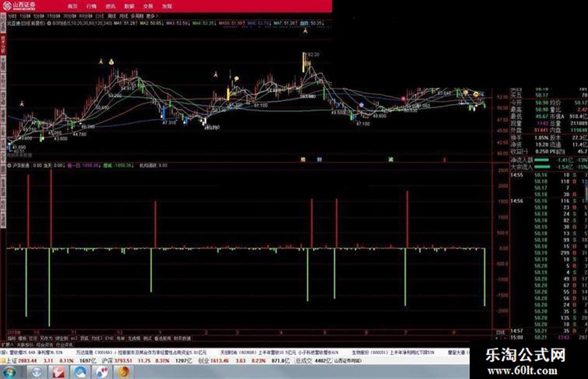Select the 财务数据 bottom tab

[183, 338]
